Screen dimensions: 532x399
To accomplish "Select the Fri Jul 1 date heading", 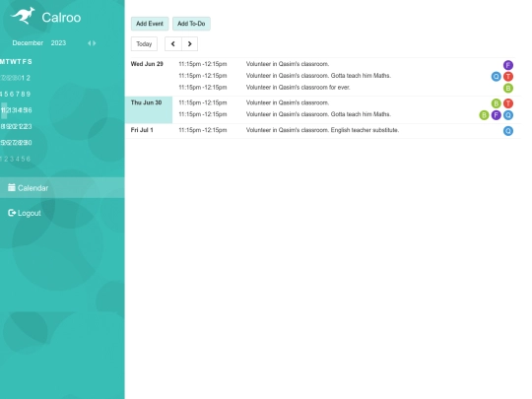I will coord(142,130).
